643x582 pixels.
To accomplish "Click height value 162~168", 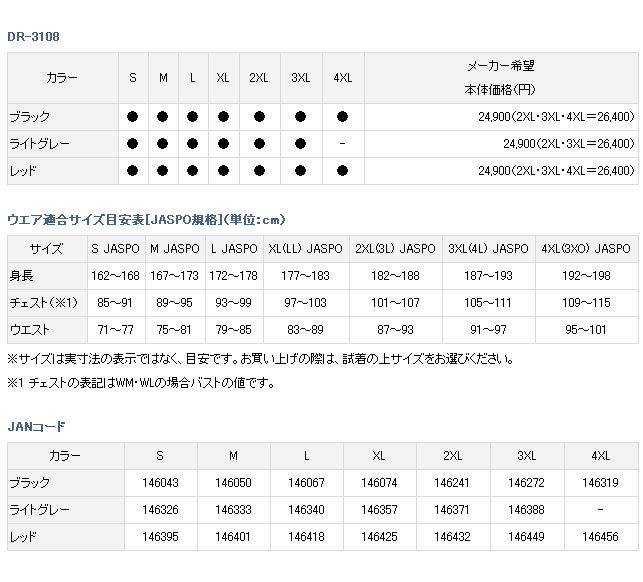I will (x=115, y=276).
